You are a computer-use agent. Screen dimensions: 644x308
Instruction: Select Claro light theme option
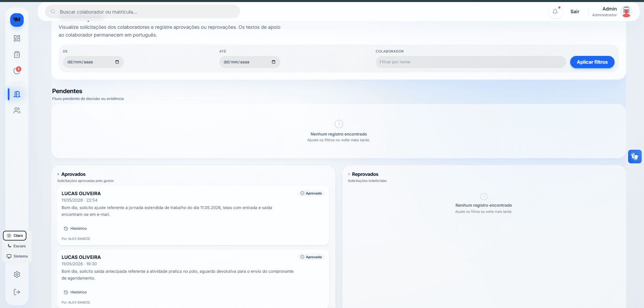pyautogui.click(x=15, y=235)
